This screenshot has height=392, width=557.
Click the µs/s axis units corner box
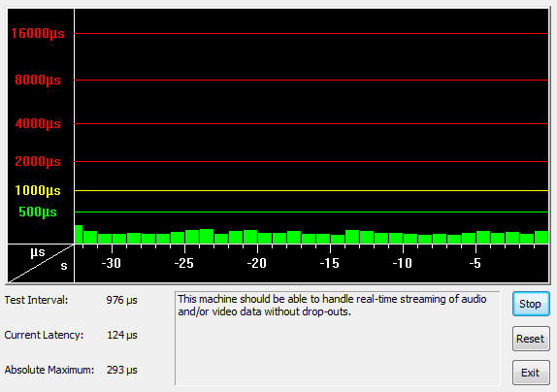coord(41,264)
